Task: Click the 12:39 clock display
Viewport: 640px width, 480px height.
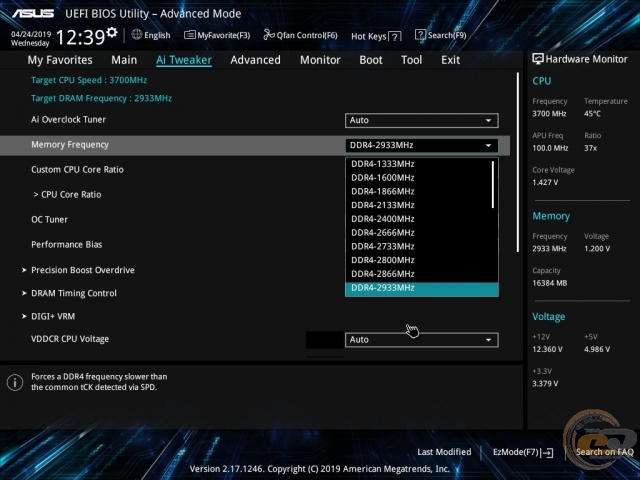Action: point(80,38)
